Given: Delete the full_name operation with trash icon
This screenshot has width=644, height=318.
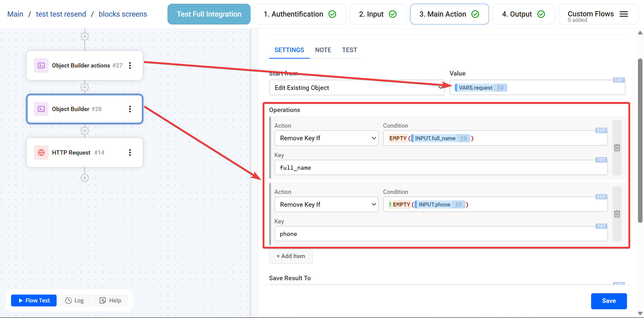Looking at the screenshot, I should pyautogui.click(x=617, y=148).
